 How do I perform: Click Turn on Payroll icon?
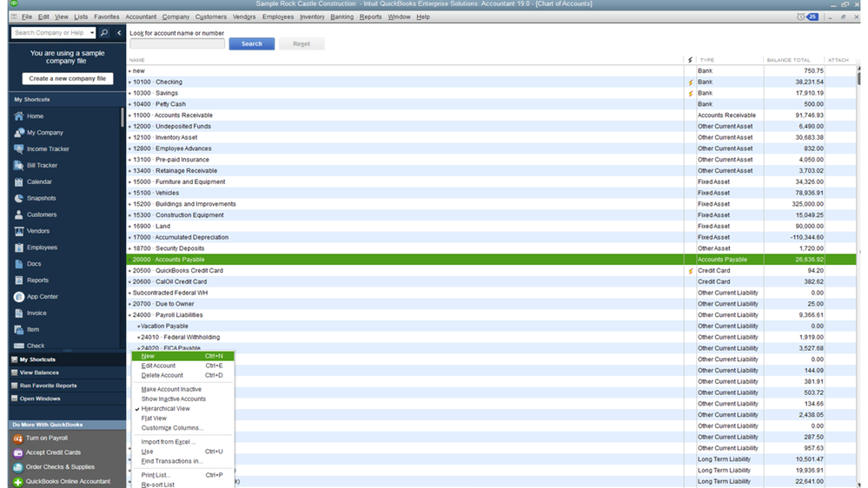(x=17, y=439)
